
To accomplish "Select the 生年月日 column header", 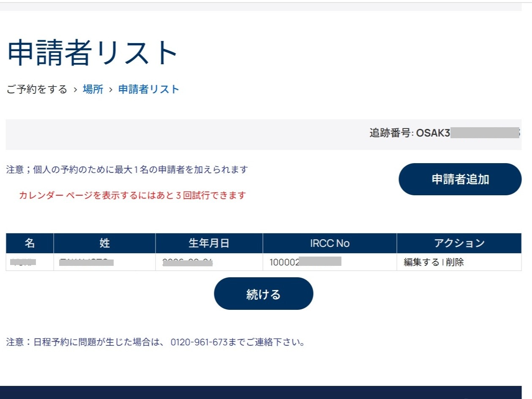I will (x=209, y=243).
